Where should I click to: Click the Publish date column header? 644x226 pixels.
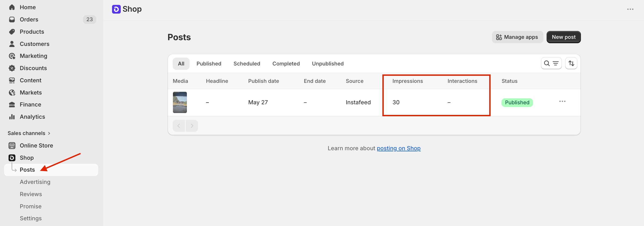coord(264,81)
